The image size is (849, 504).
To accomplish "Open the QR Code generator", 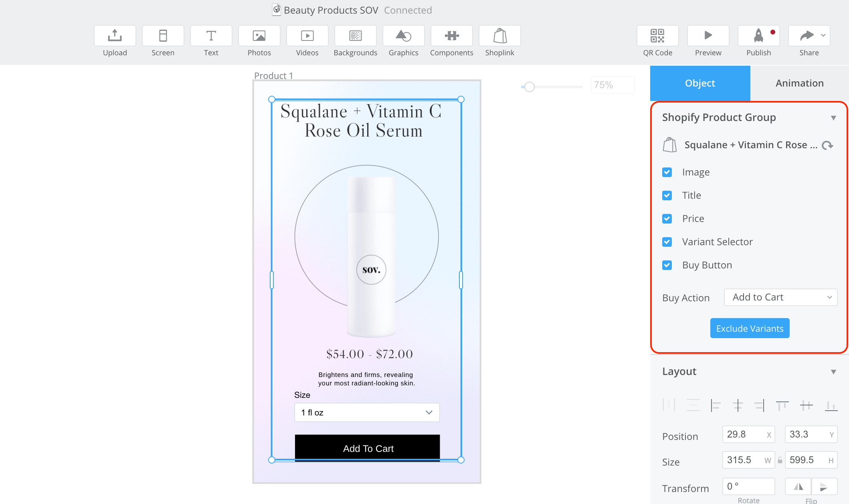I will click(x=657, y=36).
